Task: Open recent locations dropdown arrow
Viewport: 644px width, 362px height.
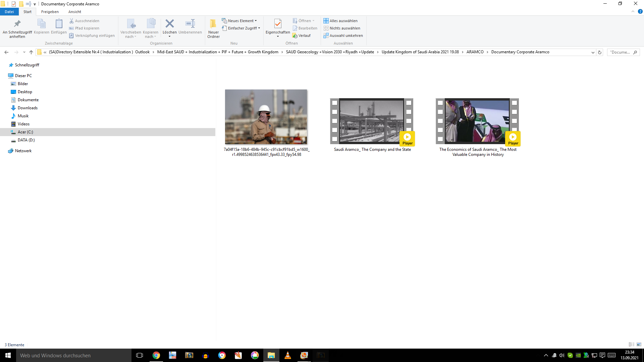Action: pos(24,52)
